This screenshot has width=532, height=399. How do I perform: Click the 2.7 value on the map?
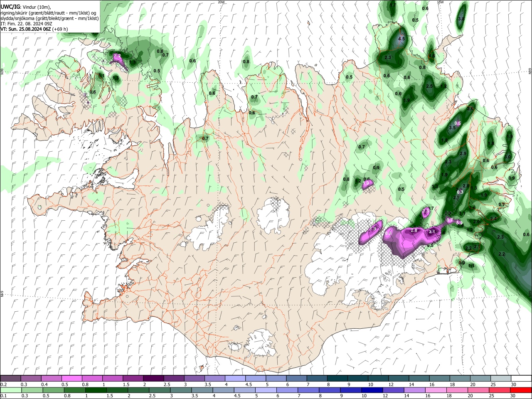coord(456,197)
